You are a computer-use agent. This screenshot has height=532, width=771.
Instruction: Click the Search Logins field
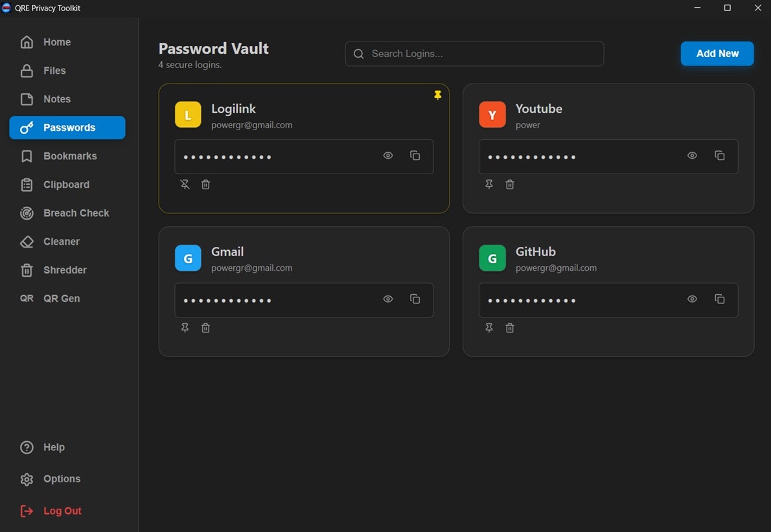click(474, 53)
